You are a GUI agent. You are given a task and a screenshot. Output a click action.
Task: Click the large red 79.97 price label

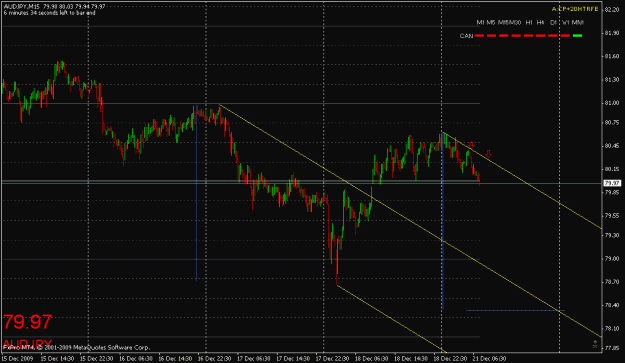point(28,322)
